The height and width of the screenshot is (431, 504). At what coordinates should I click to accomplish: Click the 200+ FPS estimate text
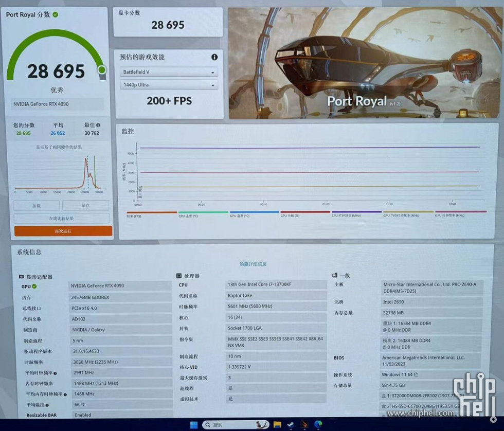[169, 101]
